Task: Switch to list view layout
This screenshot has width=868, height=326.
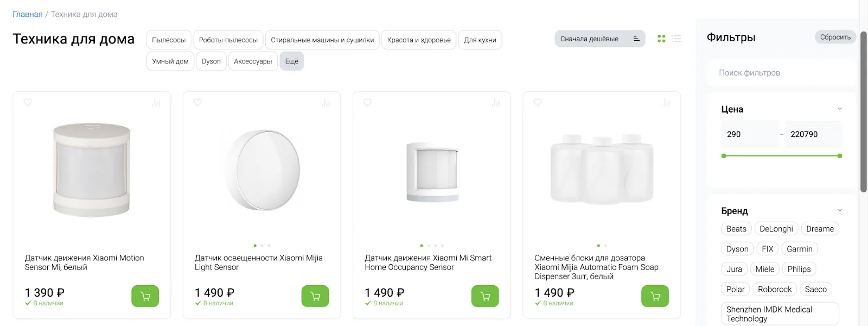Action: [676, 39]
